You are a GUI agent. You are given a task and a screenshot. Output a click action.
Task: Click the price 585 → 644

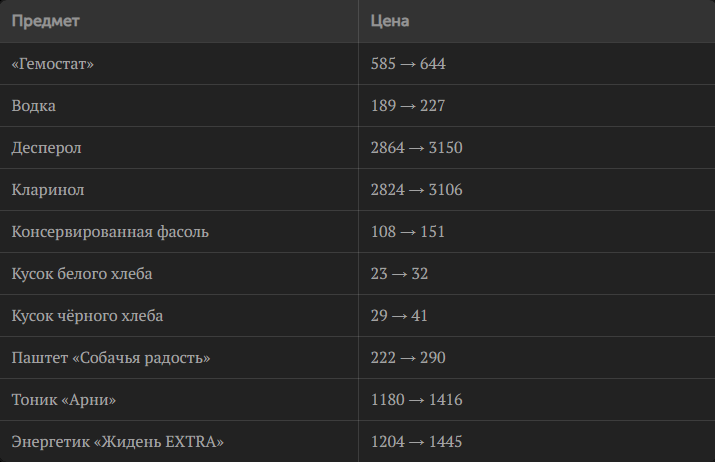[x=408, y=64]
